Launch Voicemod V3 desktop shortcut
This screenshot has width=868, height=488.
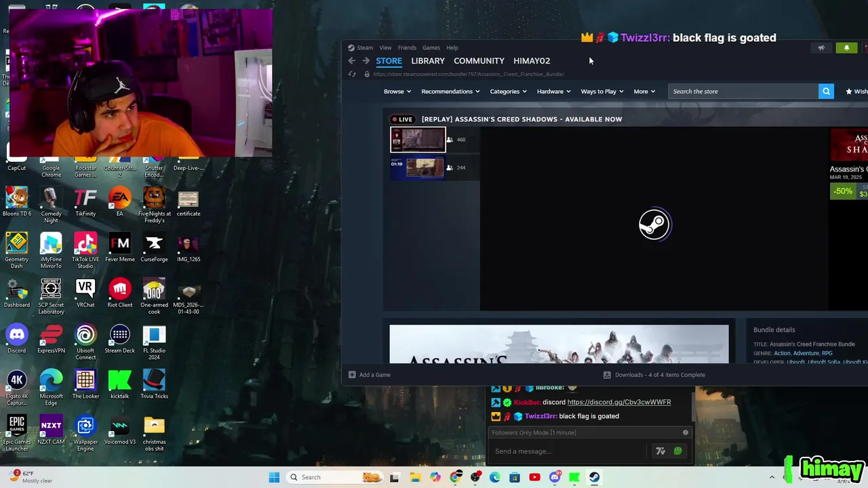click(x=119, y=430)
